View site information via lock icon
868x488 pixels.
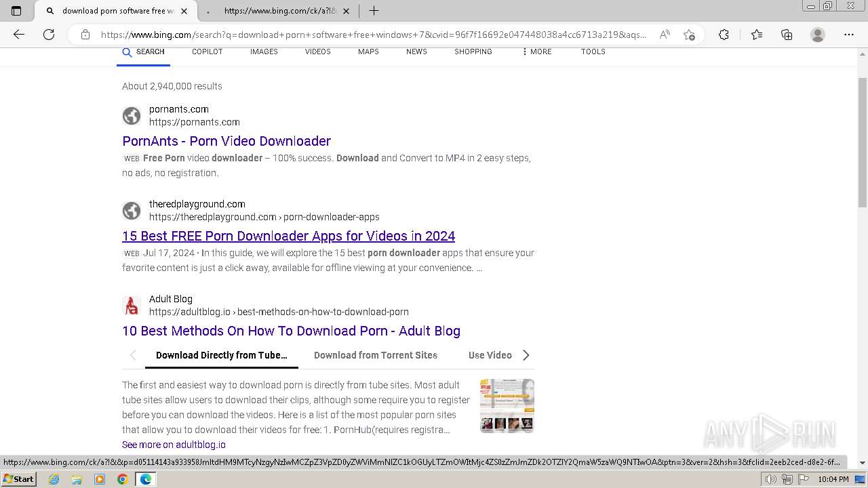(x=85, y=35)
